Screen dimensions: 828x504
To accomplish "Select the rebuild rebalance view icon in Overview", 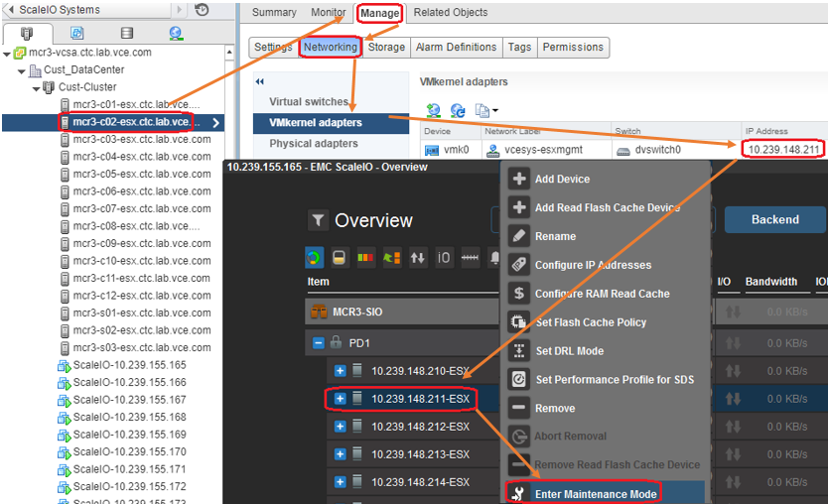I will point(391,258).
